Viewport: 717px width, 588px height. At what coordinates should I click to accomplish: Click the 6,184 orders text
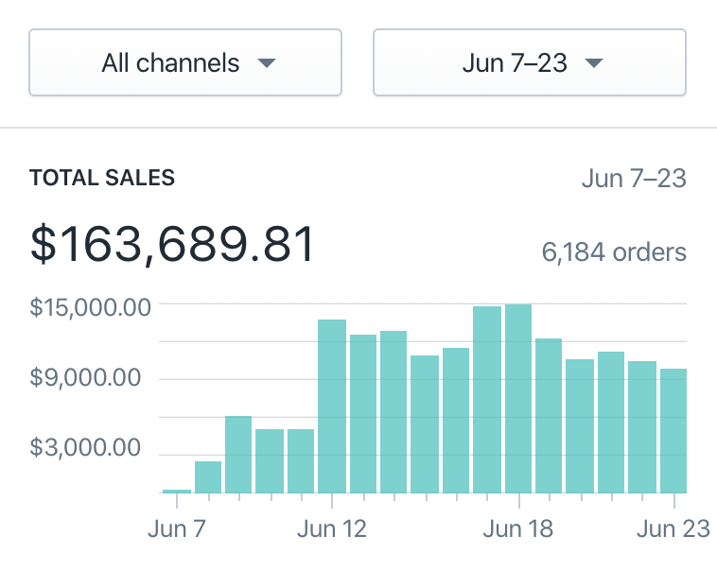pos(614,252)
